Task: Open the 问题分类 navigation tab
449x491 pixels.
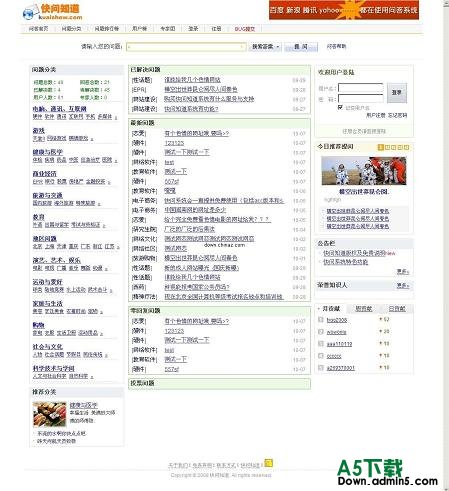Action: click(x=71, y=29)
